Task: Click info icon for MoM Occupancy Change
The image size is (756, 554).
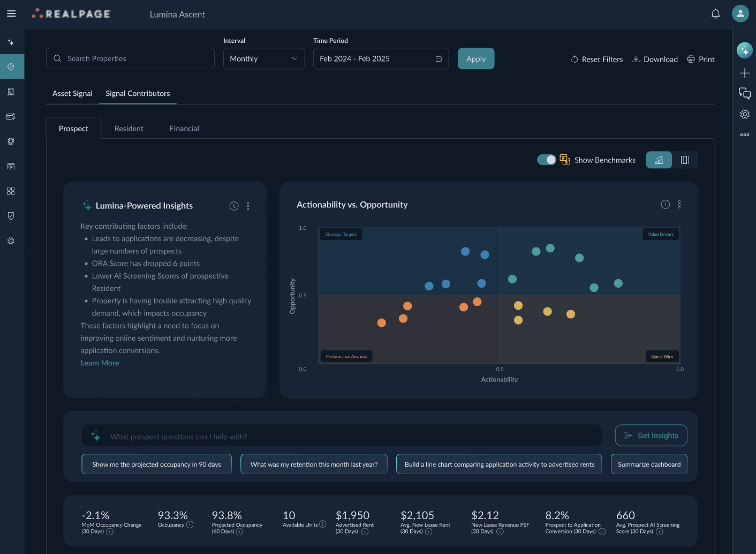Action: coord(110,532)
